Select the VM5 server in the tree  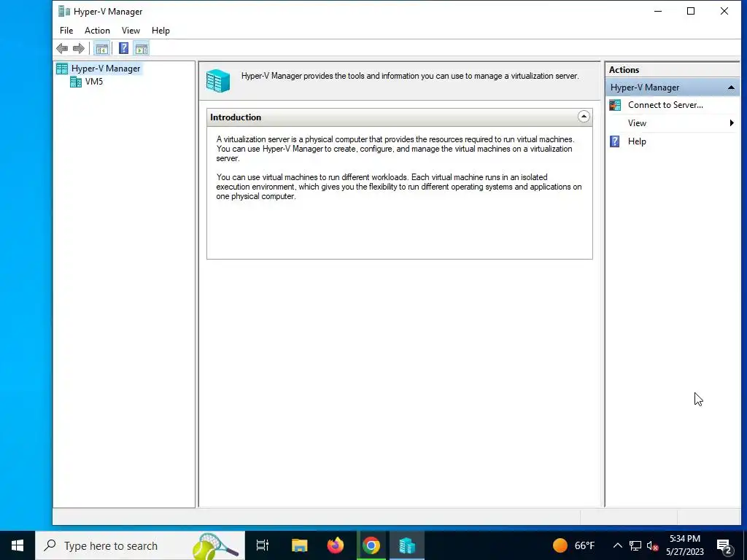tap(94, 82)
